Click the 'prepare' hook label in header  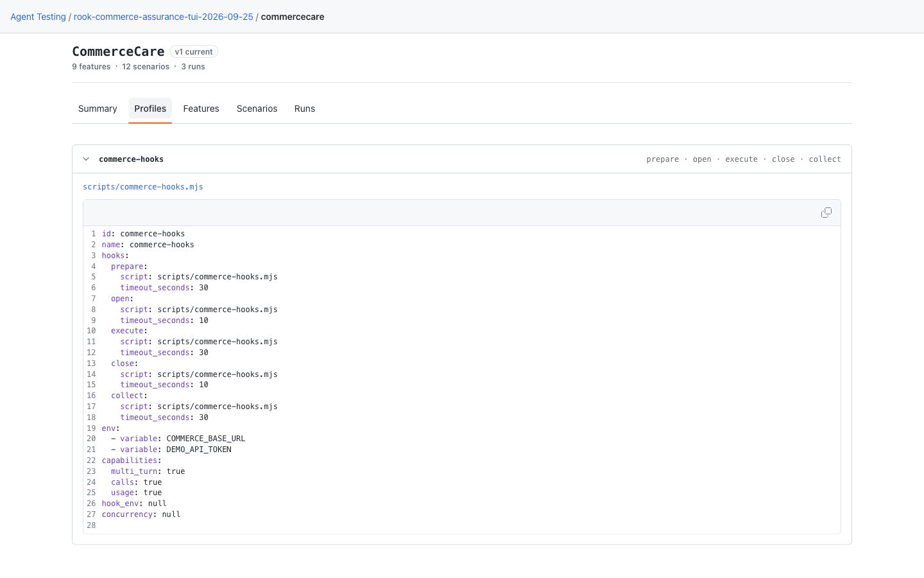click(662, 159)
